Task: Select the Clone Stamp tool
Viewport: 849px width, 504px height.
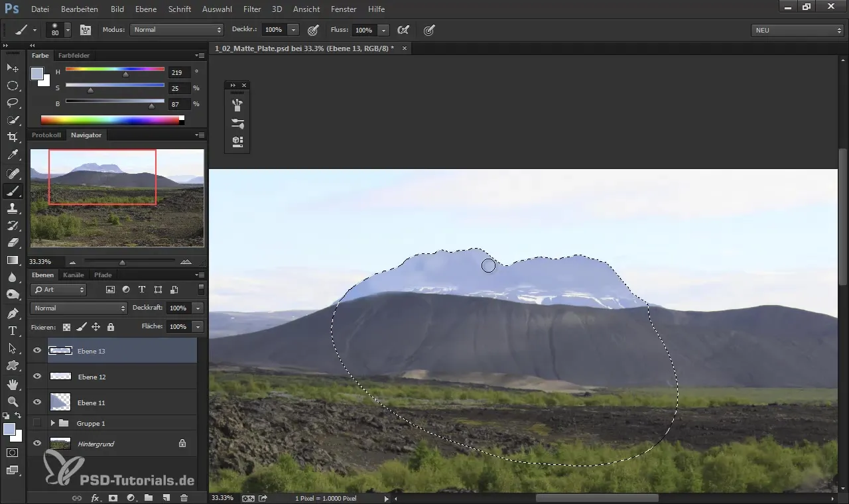Action: pos(13,208)
